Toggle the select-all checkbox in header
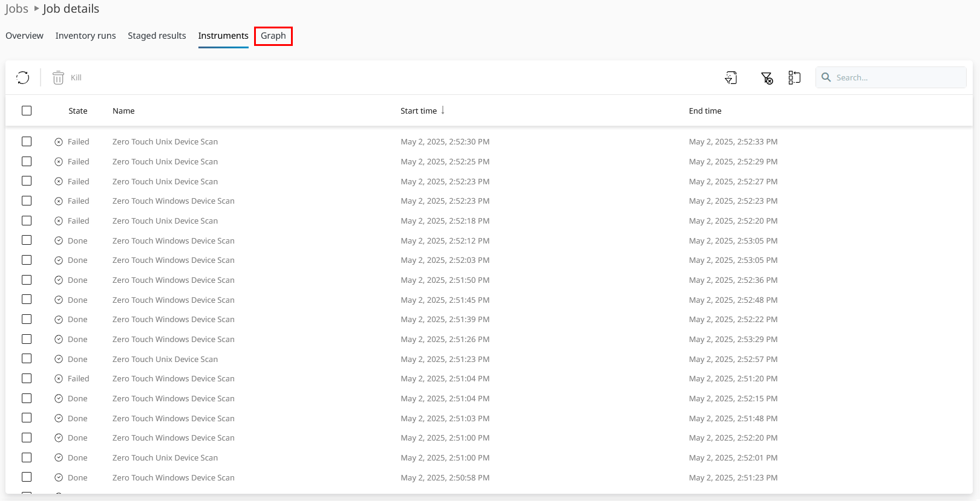The height and width of the screenshot is (501, 980). pyautogui.click(x=27, y=111)
